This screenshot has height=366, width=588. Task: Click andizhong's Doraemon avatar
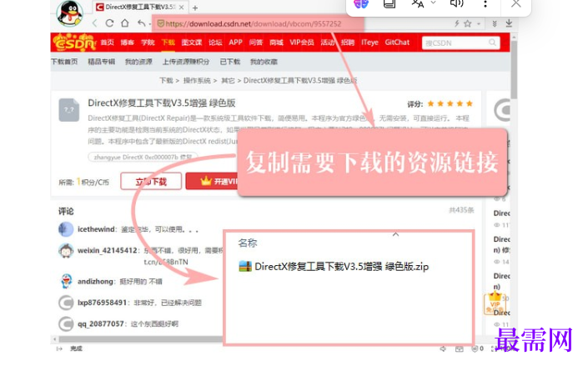(x=66, y=281)
